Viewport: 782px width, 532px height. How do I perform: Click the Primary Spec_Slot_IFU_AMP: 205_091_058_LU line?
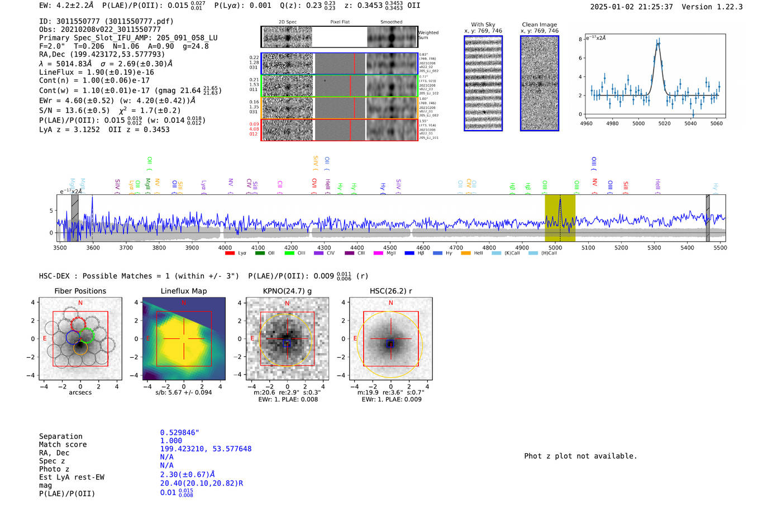128,38
